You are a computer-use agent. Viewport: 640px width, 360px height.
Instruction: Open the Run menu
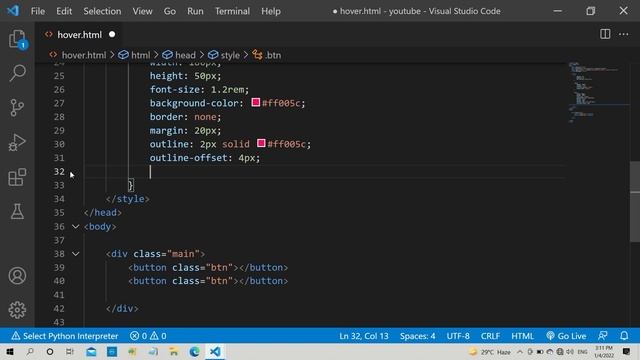tap(195, 11)
